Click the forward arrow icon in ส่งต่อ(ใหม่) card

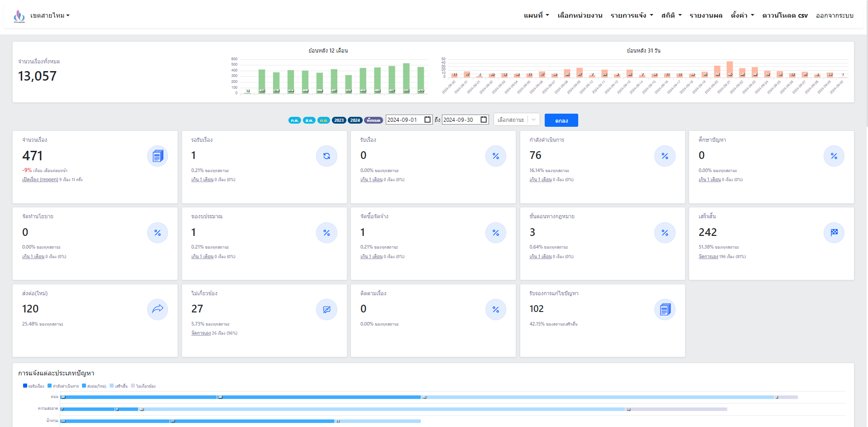click(157, 309)
